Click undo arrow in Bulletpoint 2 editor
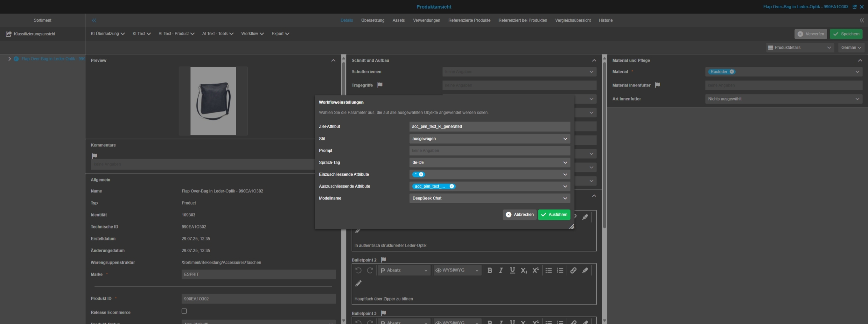This screenshot has width=868, height=324. [x=358, y=270]
